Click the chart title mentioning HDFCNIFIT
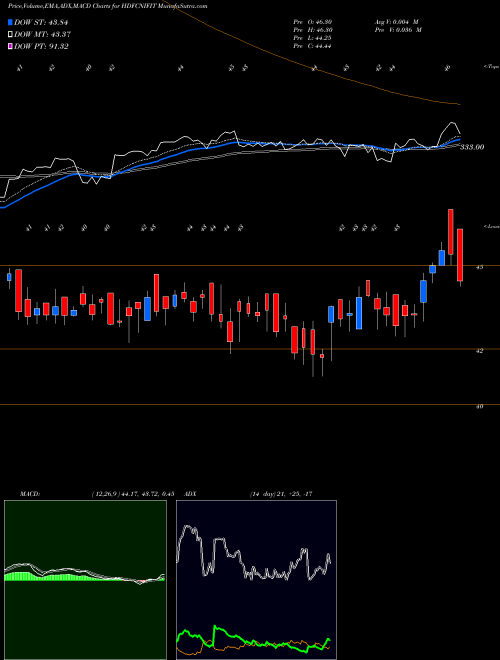Image resolution: width=500 pixels, height=660 pixels. [107, 7]
